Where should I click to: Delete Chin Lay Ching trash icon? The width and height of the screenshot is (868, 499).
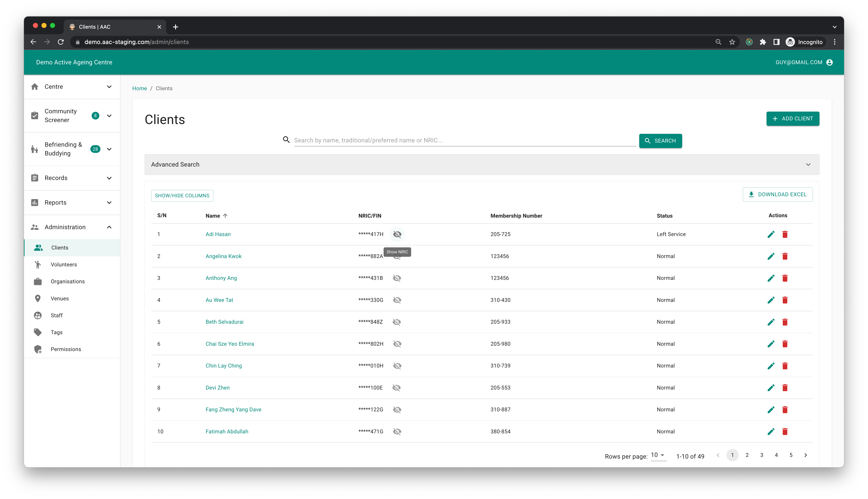coord(785,366)
